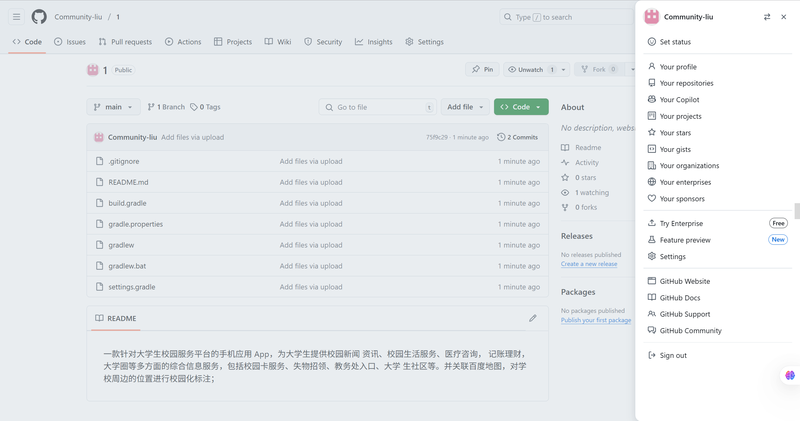This screenshot has width=800, height=421.
Task: Click the account switcher arrows icon
Action: 767,17
